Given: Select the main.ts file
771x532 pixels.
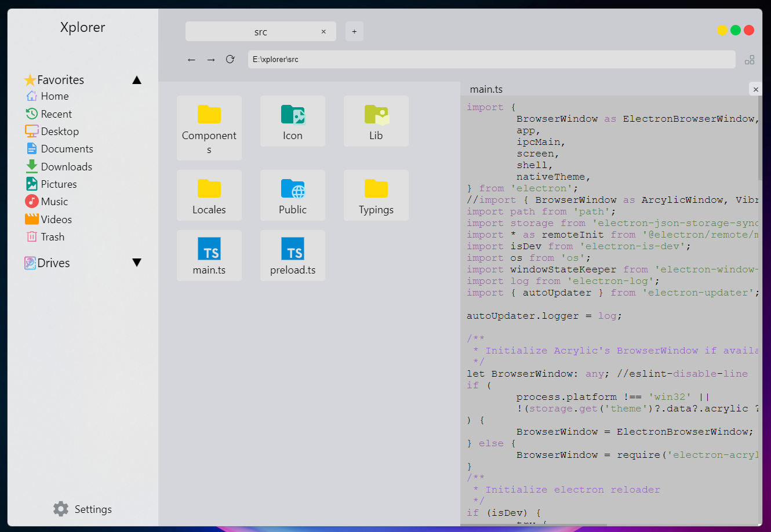Looking at the screenshot, I should [209, 256].
